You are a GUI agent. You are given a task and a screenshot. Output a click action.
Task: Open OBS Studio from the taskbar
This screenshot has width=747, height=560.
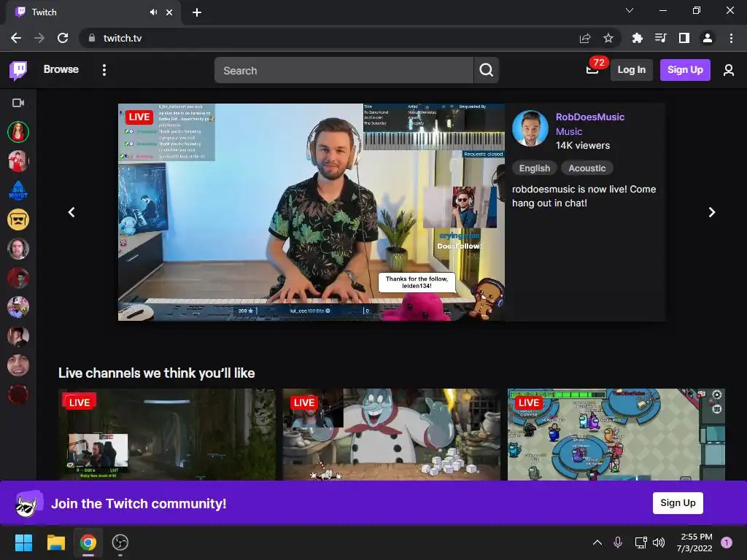[x=120, y=542]
